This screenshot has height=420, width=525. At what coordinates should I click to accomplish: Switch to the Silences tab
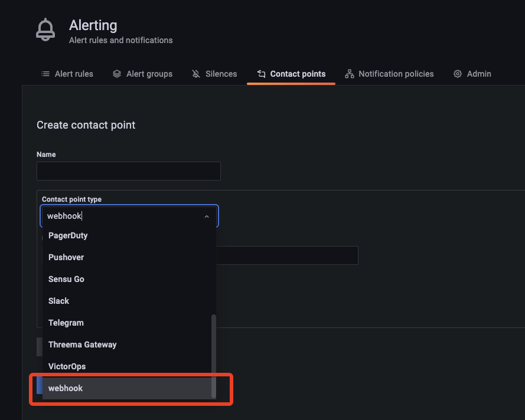click(x=220, y=73)
